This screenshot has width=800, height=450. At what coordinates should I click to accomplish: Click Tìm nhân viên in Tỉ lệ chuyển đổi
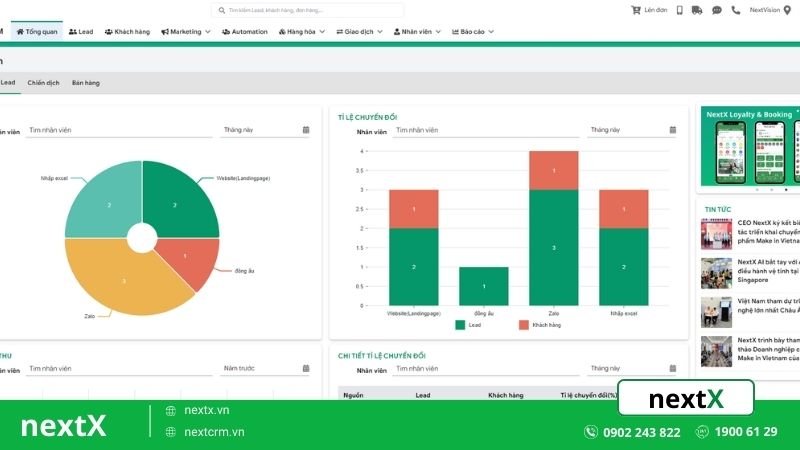[486, 130]
